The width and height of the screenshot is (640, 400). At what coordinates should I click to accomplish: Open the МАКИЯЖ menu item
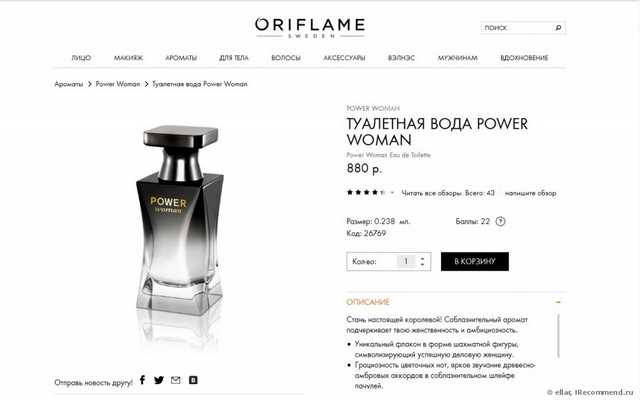(x=128, y=58)
